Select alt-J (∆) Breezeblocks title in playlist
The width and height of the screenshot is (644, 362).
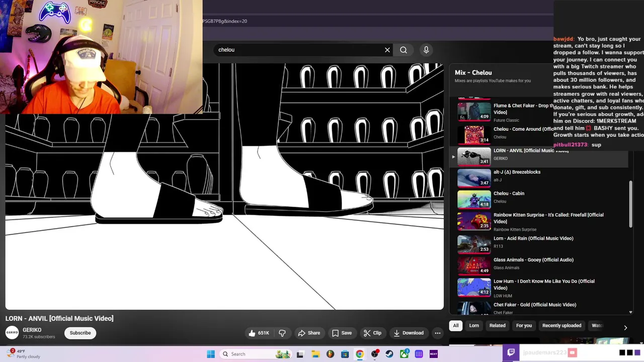pyautogui.click(x=517, y=172)
